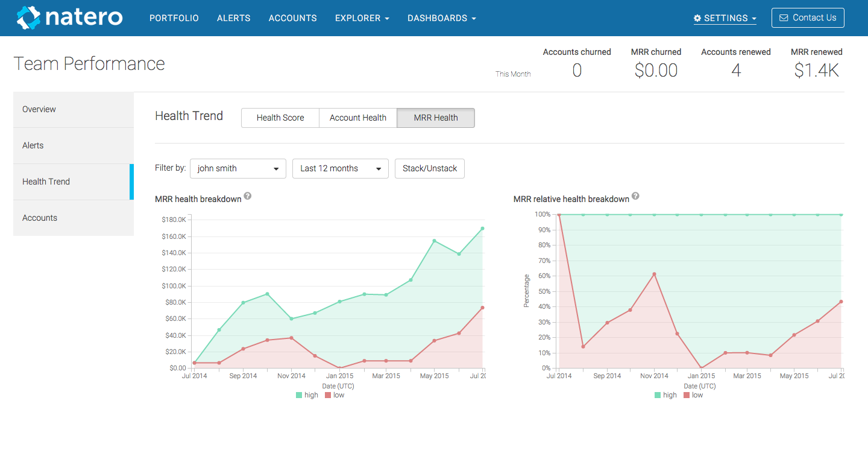Open the john smith filter dropdown

pyautogui.click(x=238, y=169)
